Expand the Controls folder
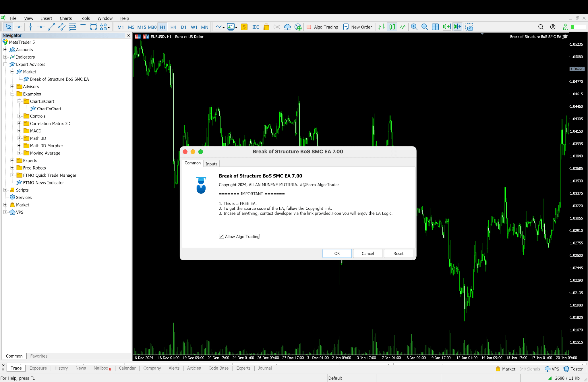The height and width of the screenshot is (382, 588). click(x=19, y=116)
